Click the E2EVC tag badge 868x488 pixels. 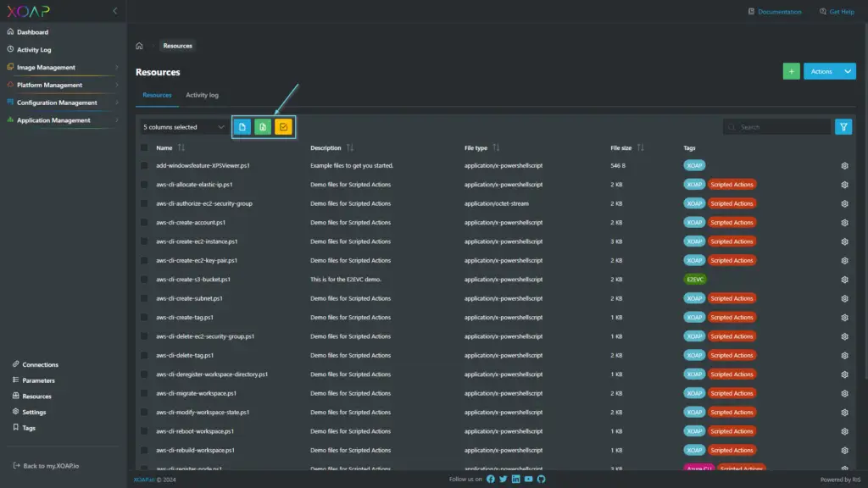click(695, 280)
